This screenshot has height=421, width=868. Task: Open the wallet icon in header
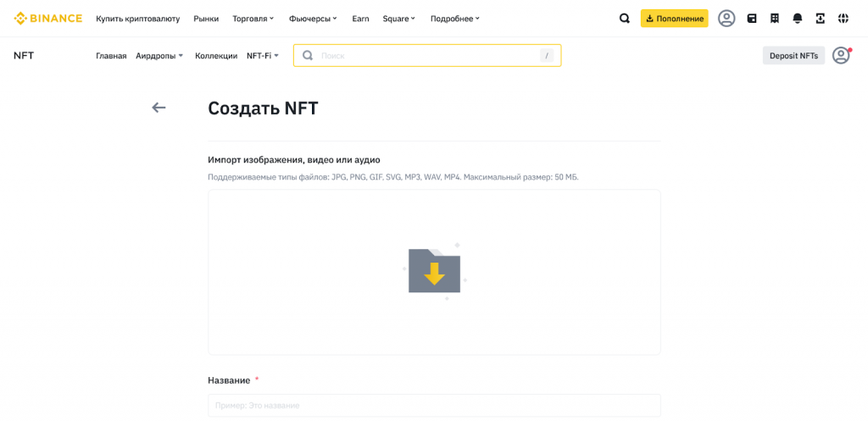click(752, 18)
